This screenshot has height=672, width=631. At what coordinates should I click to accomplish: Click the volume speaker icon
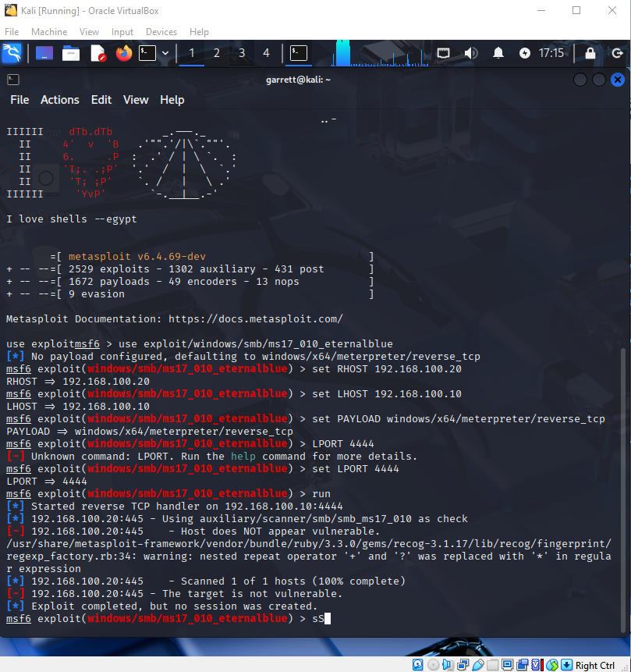pyautogui.click(x=471, y=53)
